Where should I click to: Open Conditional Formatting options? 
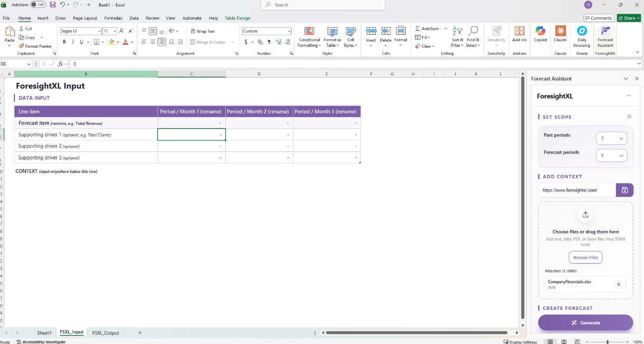click(x=309, y=37)
